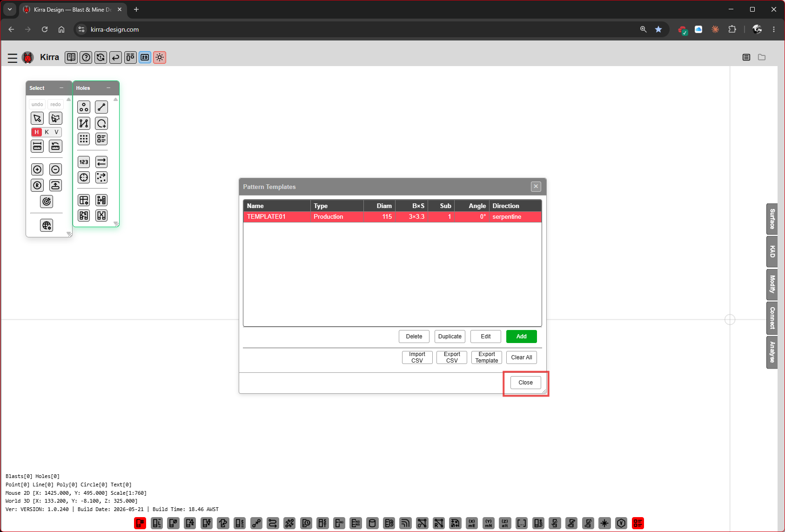The height and width of the screenshot is (532, 785).
Task: Select the TEMPLATE01 name cell
Action: click(277, 217)
